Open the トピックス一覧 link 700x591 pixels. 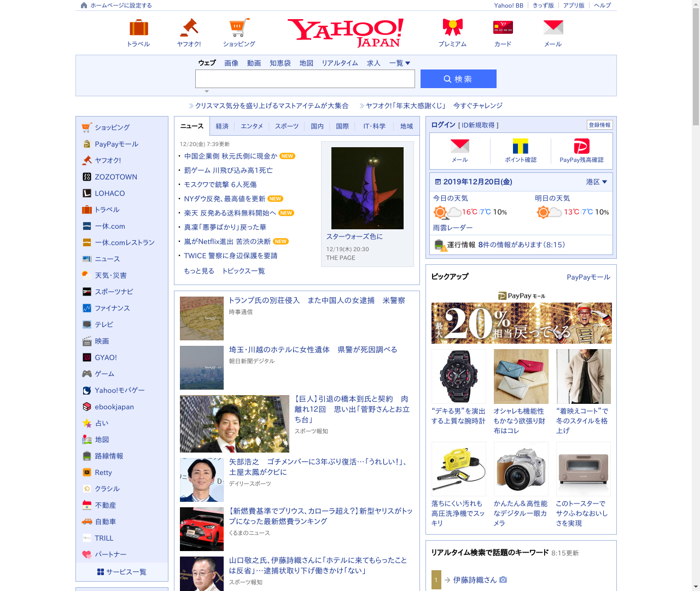pyautogui.click(x=243, y=271)
